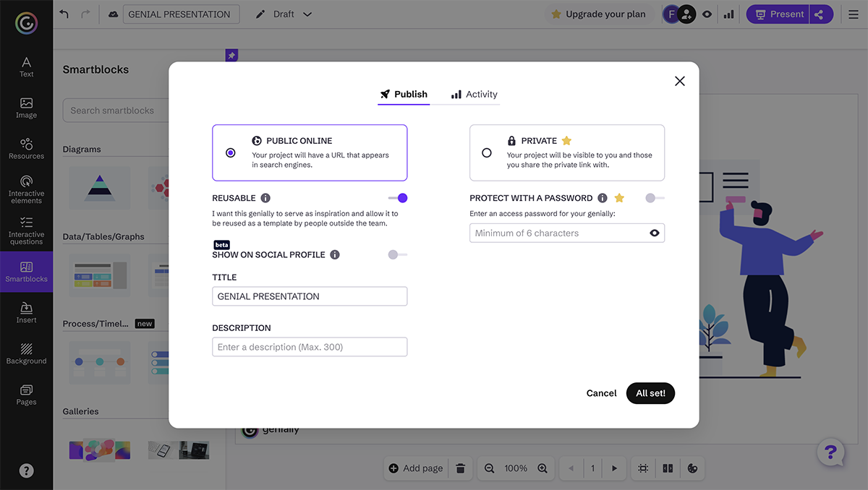Click info icon beside Protect with a Password
This screenshot has height=490, width=868.
pos(603,198)
